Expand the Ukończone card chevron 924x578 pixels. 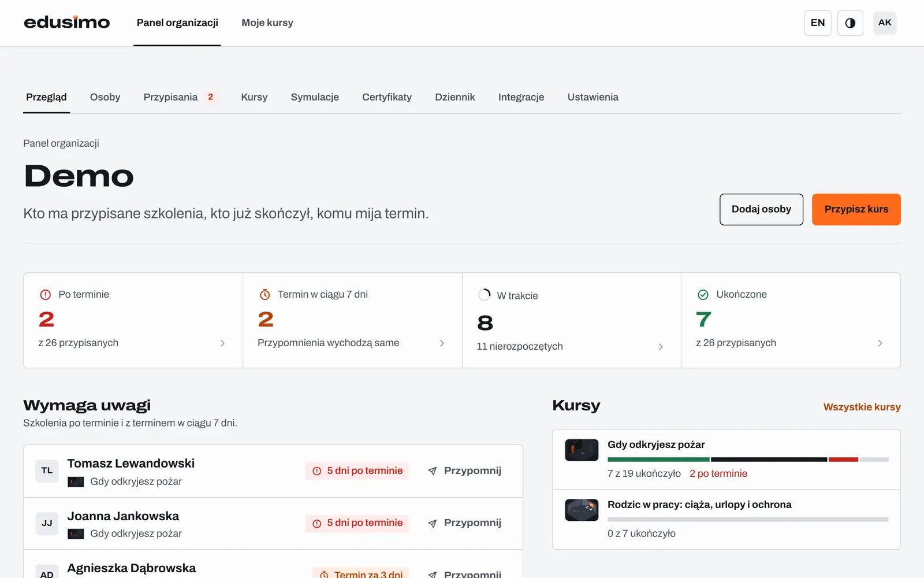pyautogui.click(x=880, y=343)
